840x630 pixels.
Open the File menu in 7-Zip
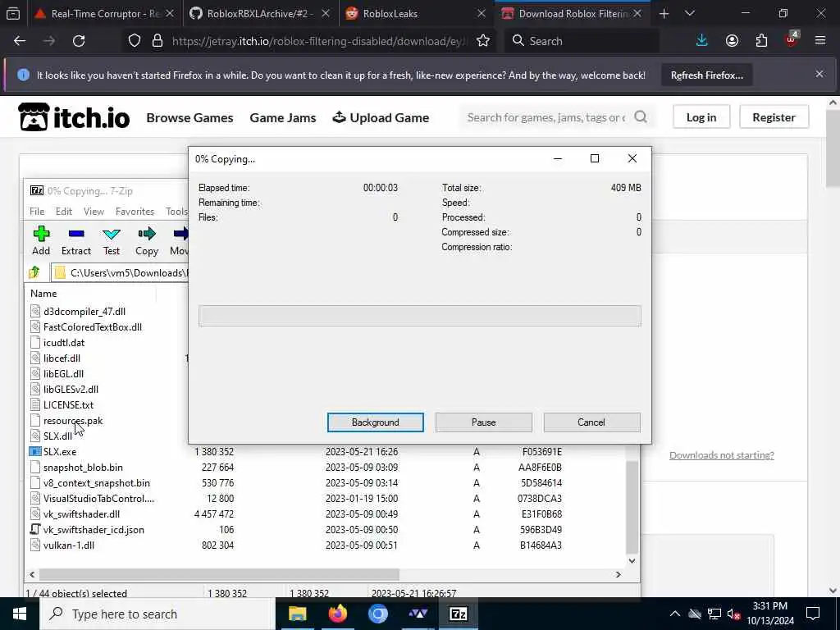coord(37,212)
